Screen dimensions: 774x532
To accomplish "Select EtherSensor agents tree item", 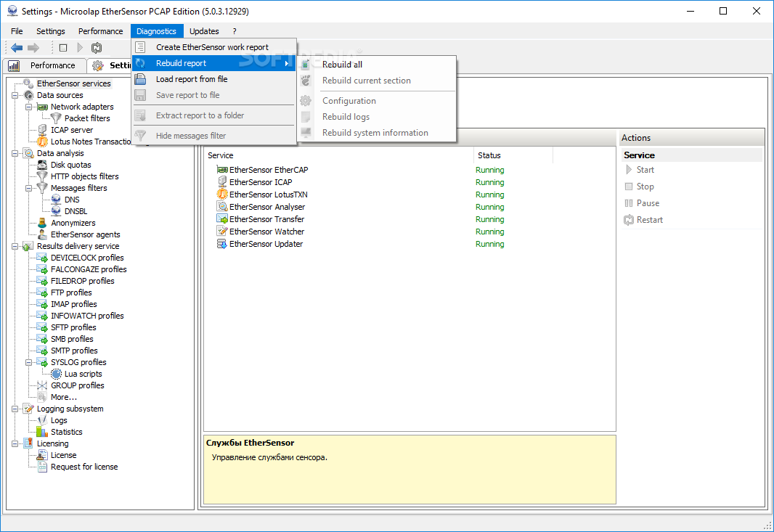I will [86, 235].
